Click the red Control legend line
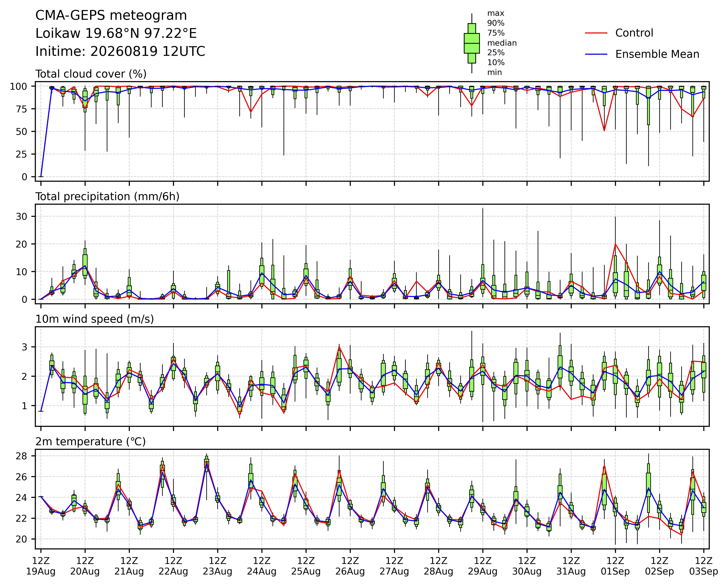Image resolution: width=728 pixels, height=586 pixels. coord(596,33)
